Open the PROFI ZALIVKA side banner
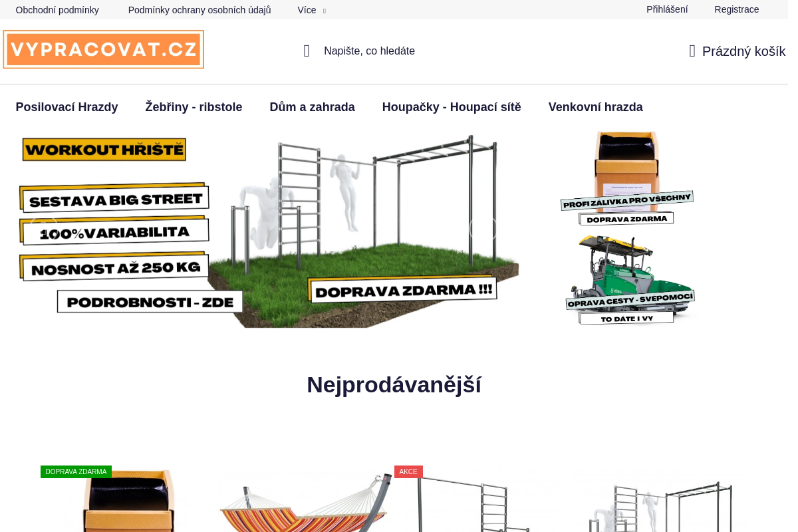Screen dimensions: 798x532 626,180
